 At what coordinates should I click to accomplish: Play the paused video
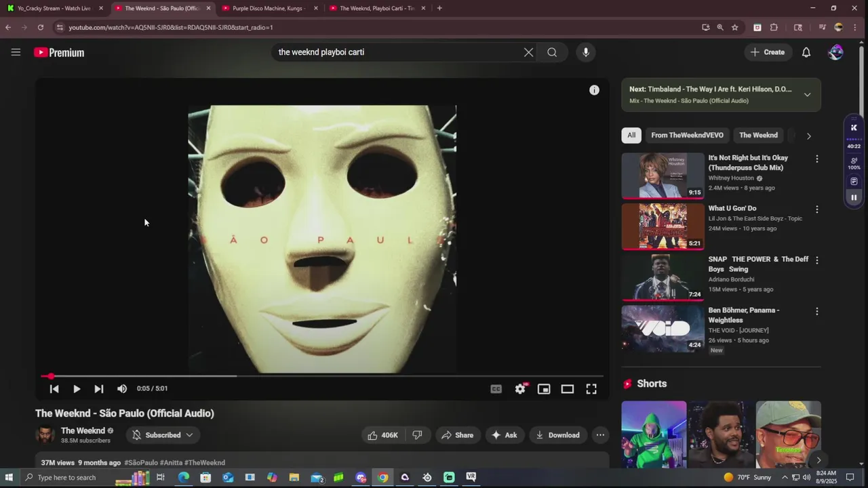click(77, 388)
